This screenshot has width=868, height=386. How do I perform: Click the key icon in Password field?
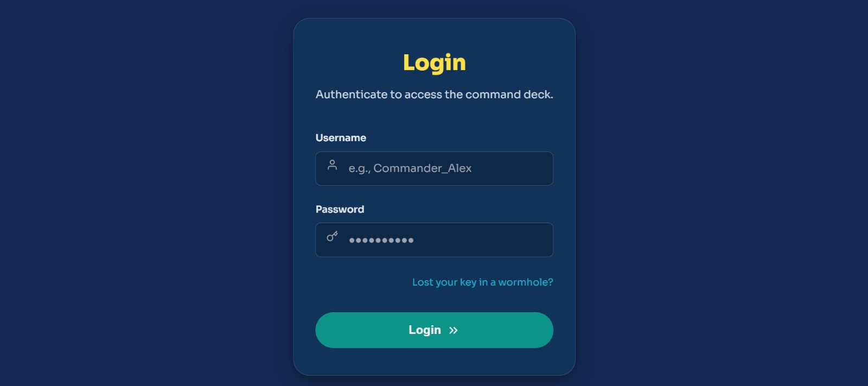332,236
